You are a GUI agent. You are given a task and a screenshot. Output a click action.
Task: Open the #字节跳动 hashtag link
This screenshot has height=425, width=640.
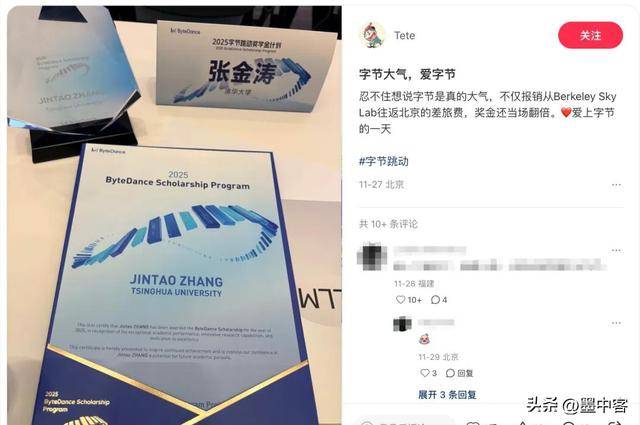point(384,161)
